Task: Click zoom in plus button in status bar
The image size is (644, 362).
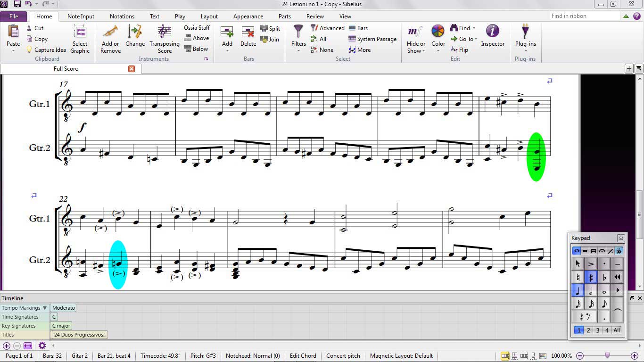Action: [x=635, y=356]
